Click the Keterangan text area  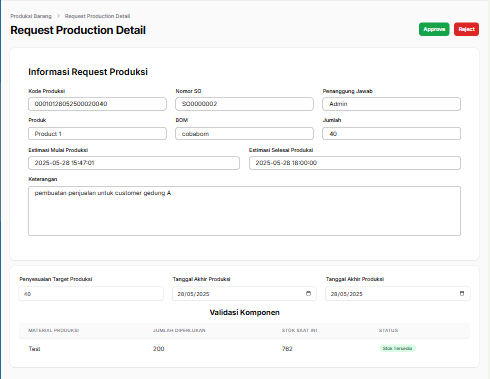[244, 211]
